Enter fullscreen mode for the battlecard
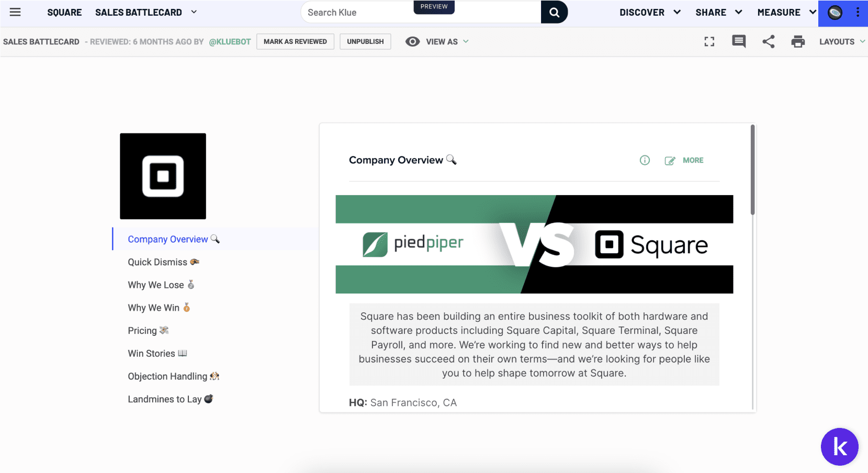Viewport: 868px width, 473px height. [709, 42]
